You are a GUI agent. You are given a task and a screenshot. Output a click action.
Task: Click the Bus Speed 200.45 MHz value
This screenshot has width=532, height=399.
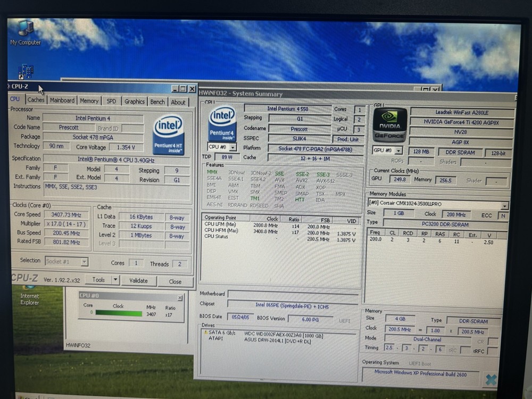(66, 233)
